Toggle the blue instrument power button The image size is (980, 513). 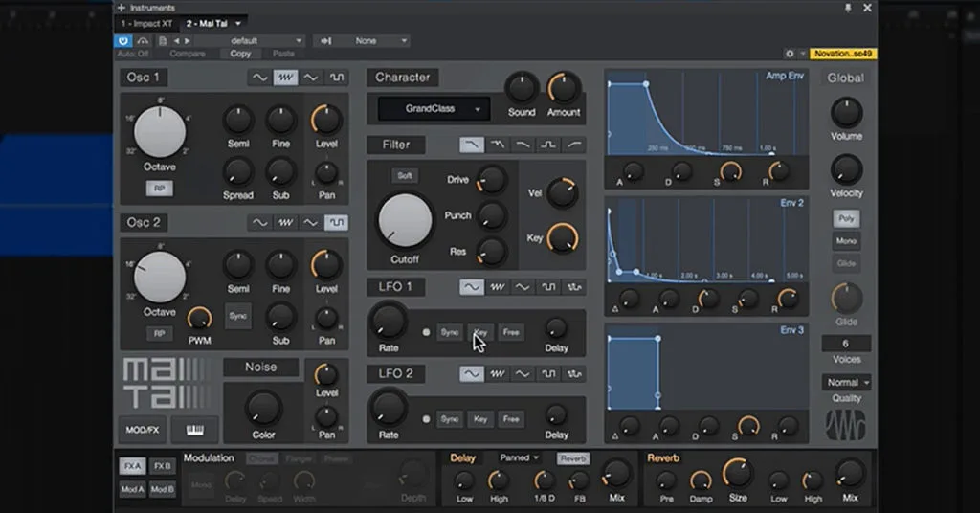click(123, 40)
